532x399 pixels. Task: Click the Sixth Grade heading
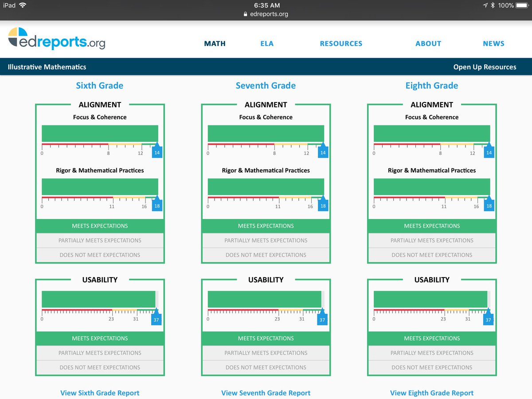point(100,86)
